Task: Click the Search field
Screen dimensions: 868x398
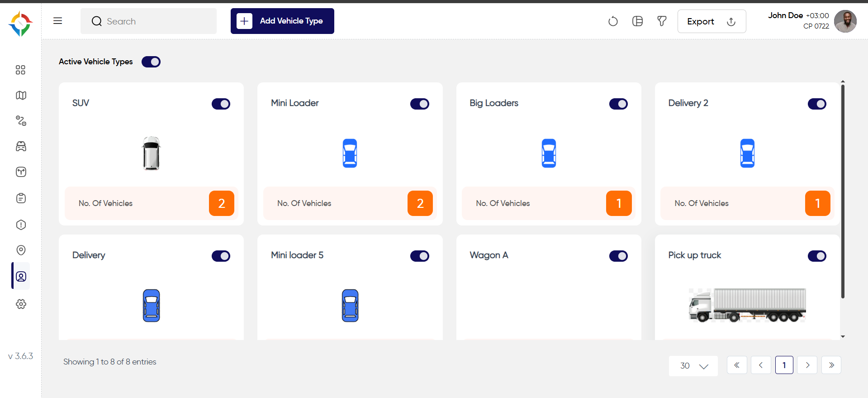Action: point(148,21)
